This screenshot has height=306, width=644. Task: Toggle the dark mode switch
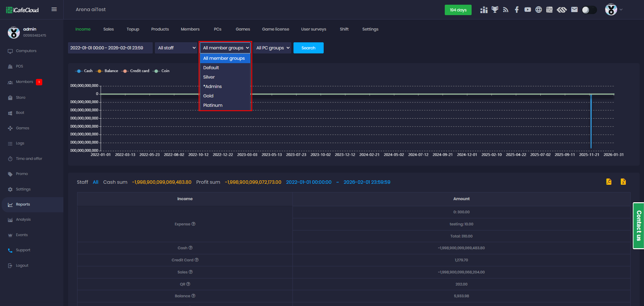pos(589,10)
